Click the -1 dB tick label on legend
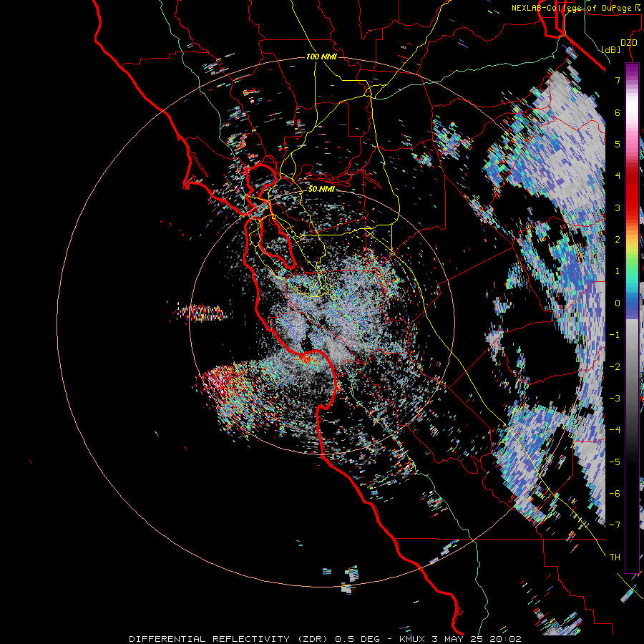The image size is (644, 644). [615, 335]
